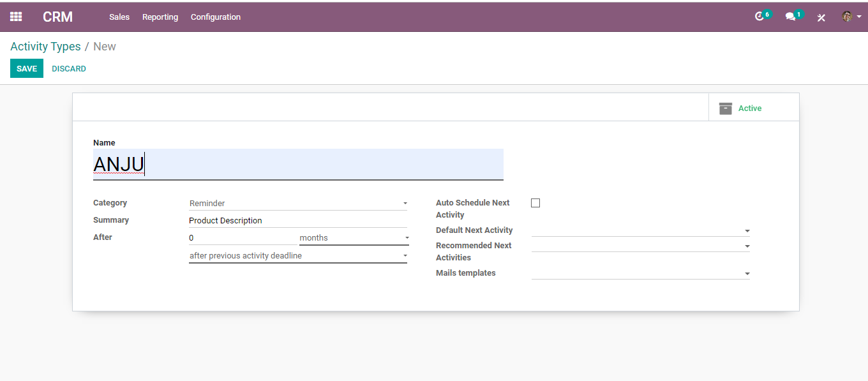Screen dimensions: 868x381
Task: Click the debug tools icon
Action: 821,17
